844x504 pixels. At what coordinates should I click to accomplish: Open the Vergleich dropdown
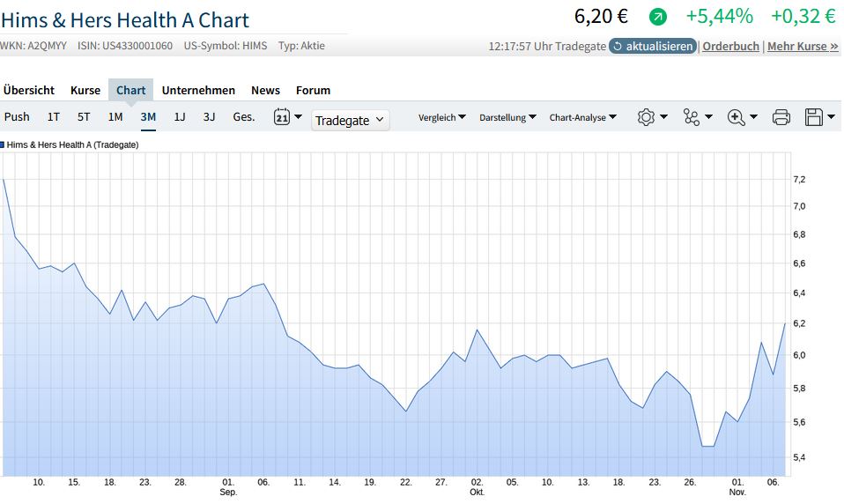click(x=442, y=117)
